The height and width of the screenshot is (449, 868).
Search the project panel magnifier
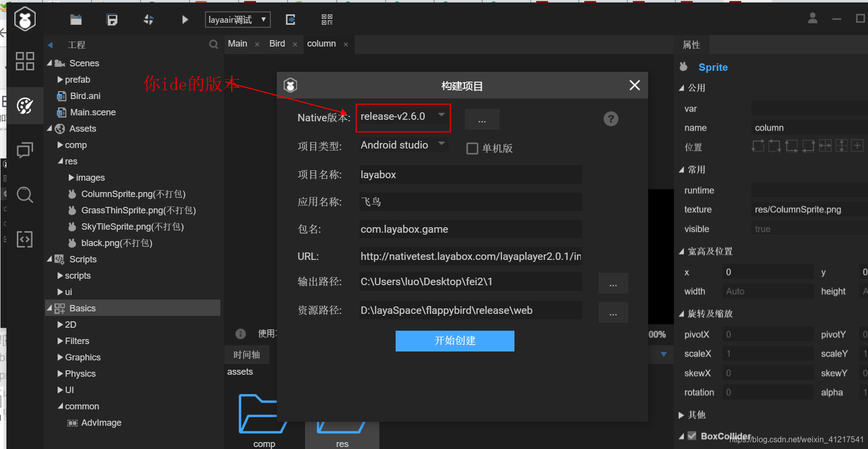(213, 45)
